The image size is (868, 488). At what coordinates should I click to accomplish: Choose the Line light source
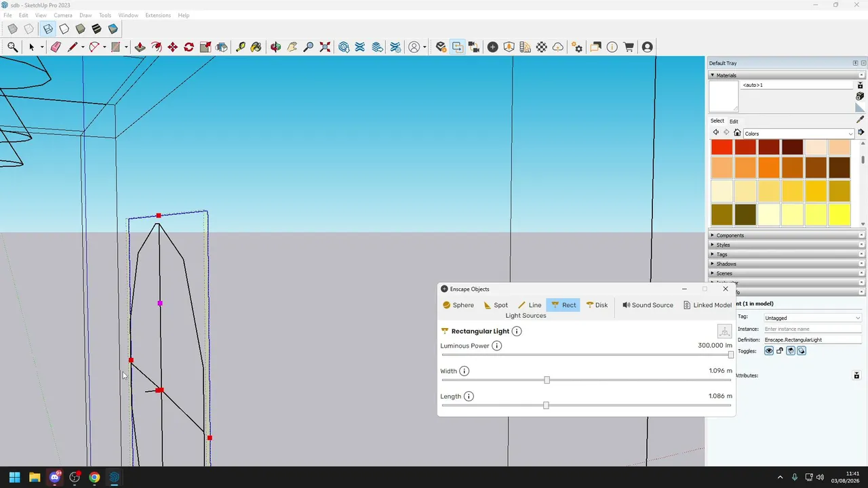[530, 305]
